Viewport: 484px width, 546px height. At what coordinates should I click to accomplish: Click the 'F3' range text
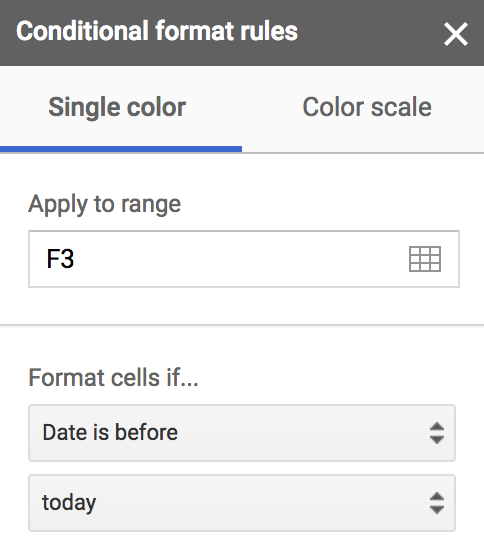click(60, 259)
